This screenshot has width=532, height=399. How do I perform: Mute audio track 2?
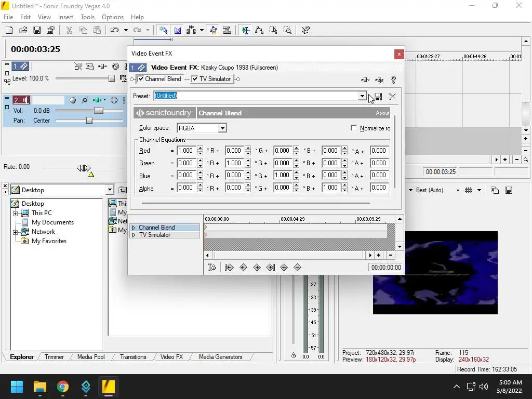pos(114,100)
